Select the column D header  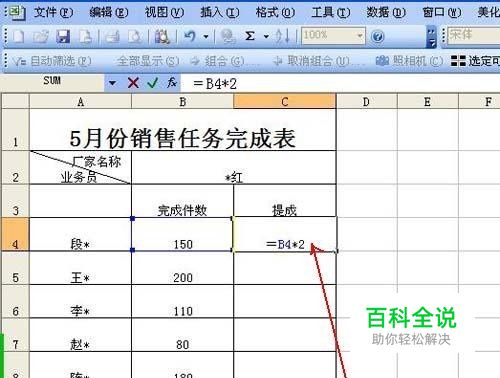[x=366, y=102]
